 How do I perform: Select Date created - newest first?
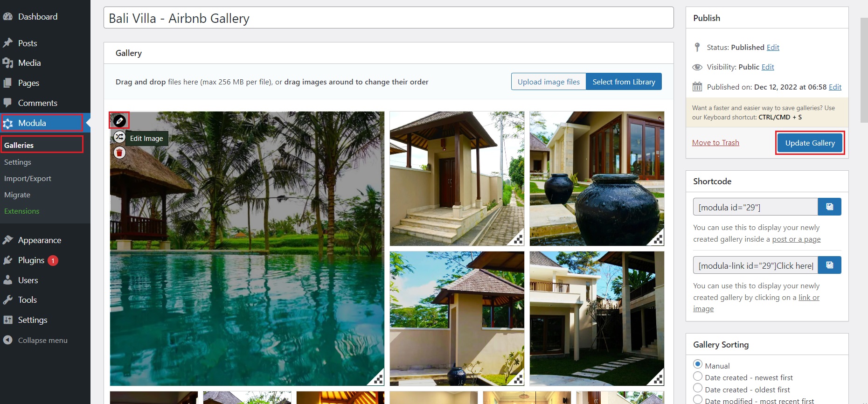(x=698, y=376)
